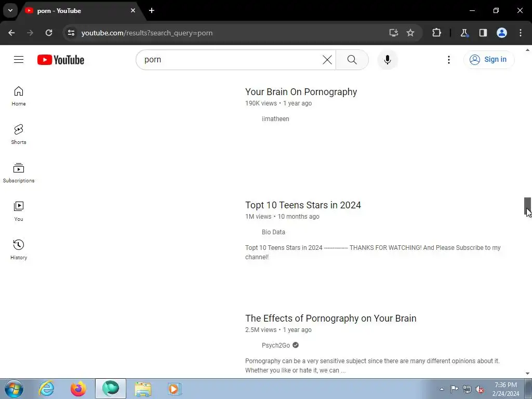Open YouTube settings three-dot menu
The height and width of the screenshot is (399, 532).
coord(448,60)
